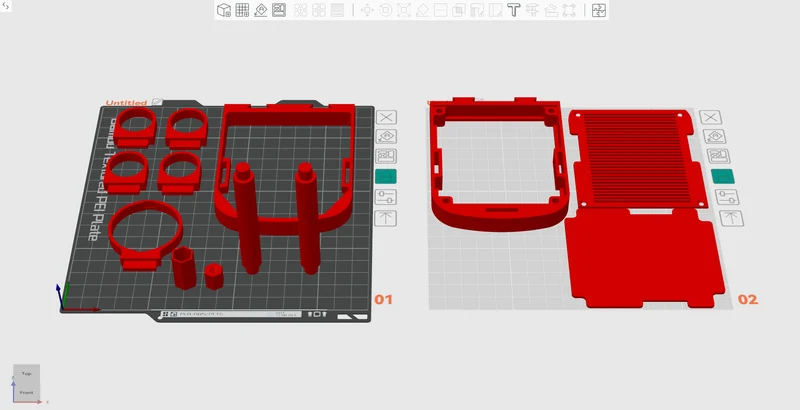Select the flat solid cover on plate 02
This screenshot has height=410, width=800.
pyautogui.click(x=644, y=258)
